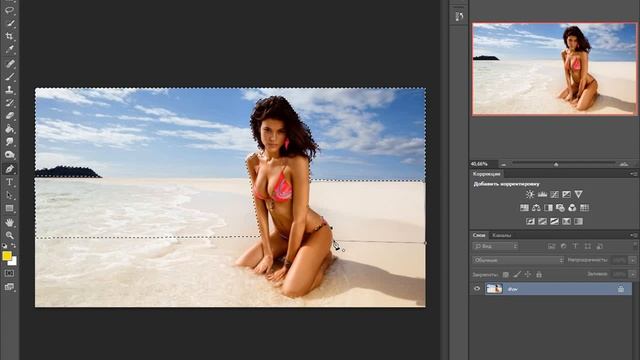
Task: Toggle lock transparent pixels
Action: (x=506, y=275)
